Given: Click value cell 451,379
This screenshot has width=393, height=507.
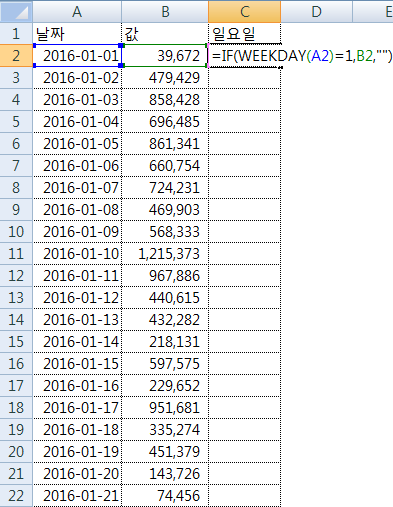Looking at the screenshot, I should pos(165,452).
